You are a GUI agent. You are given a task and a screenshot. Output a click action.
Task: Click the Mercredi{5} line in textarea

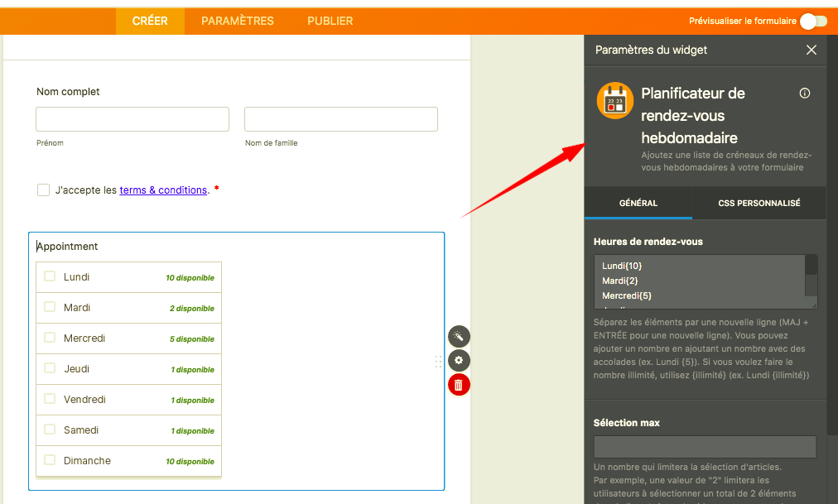click(x=626, y=295)
